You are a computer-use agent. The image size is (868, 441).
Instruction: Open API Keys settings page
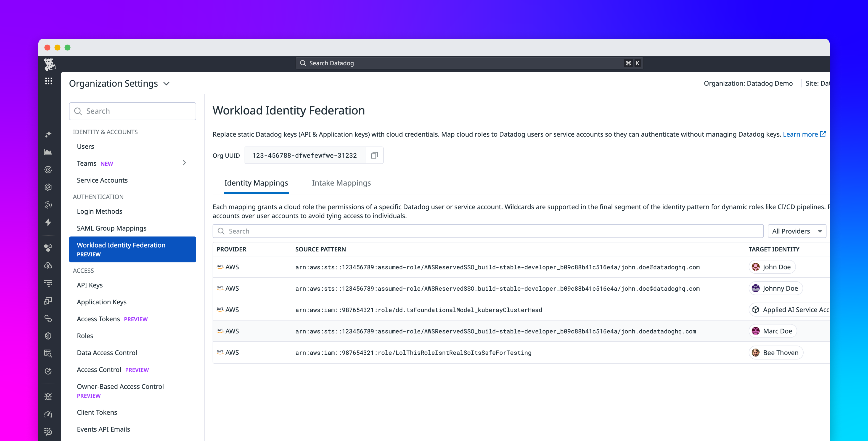(90, 285)
